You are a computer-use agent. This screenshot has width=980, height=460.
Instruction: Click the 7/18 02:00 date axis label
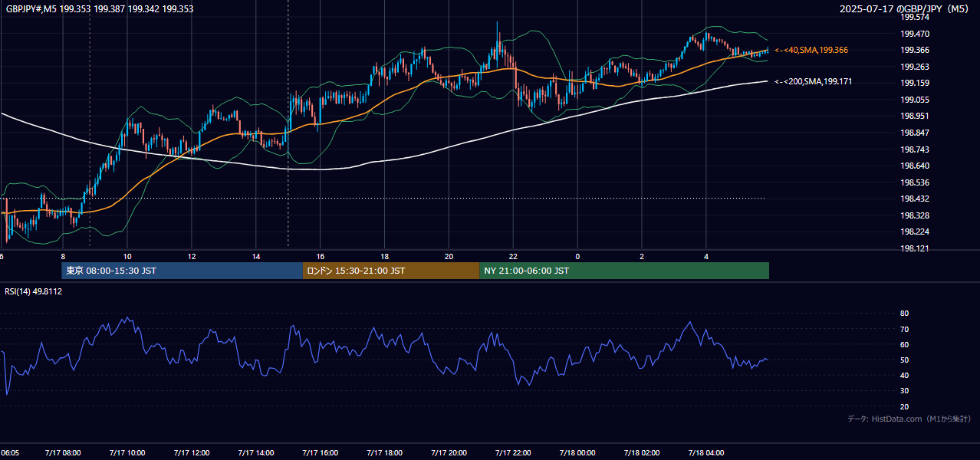(x=642, y=453)
